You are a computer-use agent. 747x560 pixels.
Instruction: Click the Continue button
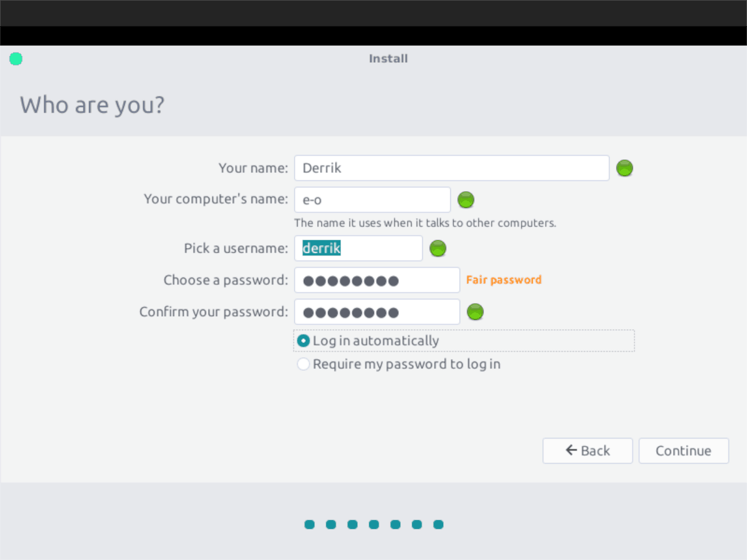(x=684, y=450)
